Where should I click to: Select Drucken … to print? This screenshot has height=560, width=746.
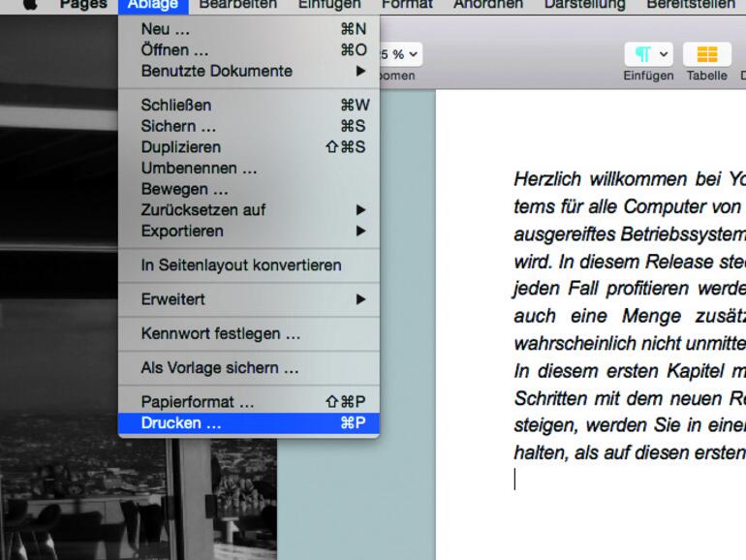tap(249, 423)
